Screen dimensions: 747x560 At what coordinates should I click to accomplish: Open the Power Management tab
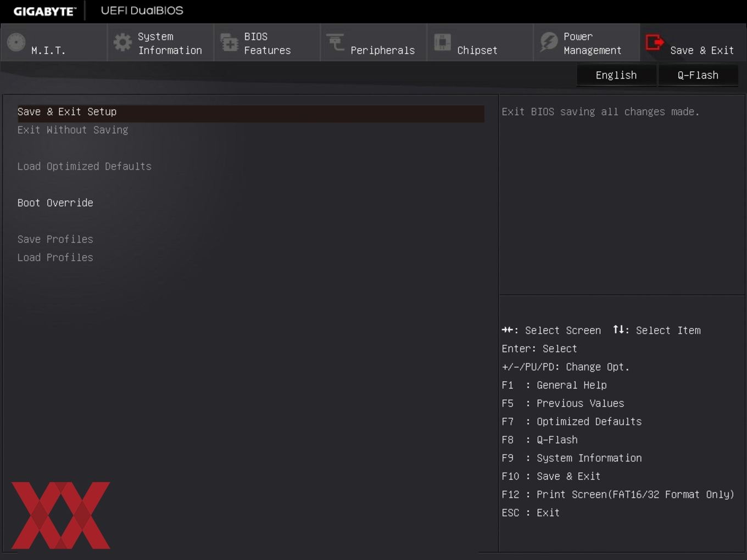(x=587, y=42)
